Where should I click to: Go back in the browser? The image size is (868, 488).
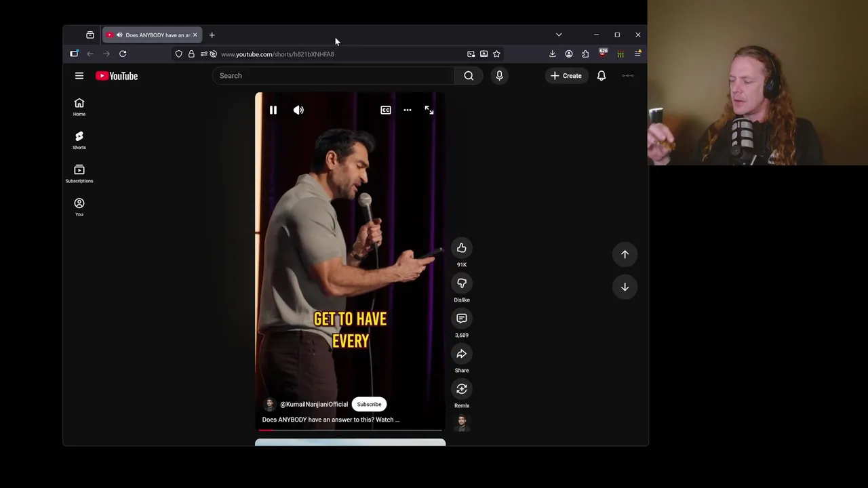90,54
